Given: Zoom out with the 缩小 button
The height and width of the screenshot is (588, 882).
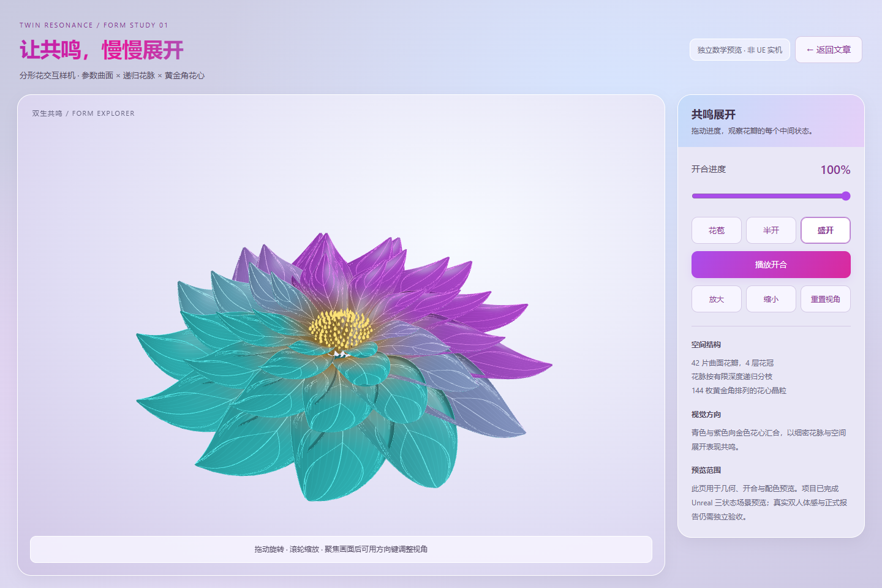Looking at the screenshot, I should tap(771, 299).
